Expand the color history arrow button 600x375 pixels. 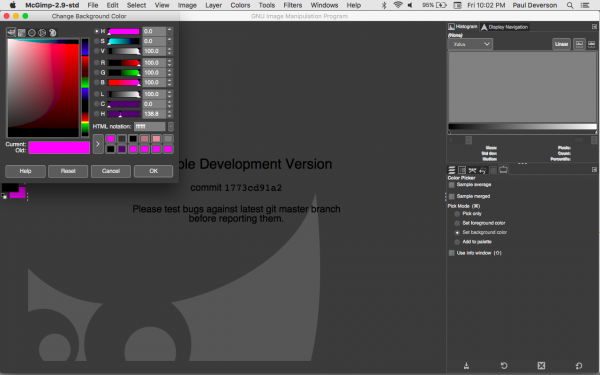coord(98,144)
